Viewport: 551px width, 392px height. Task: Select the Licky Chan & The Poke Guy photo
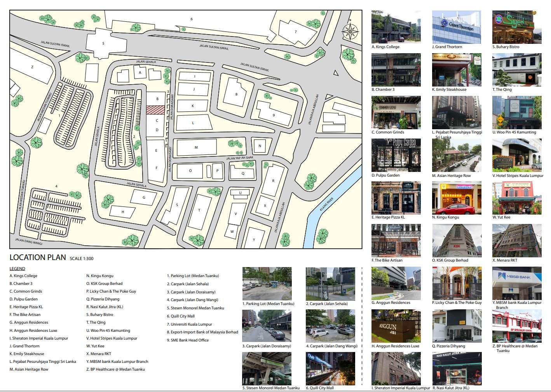(457, 283)
